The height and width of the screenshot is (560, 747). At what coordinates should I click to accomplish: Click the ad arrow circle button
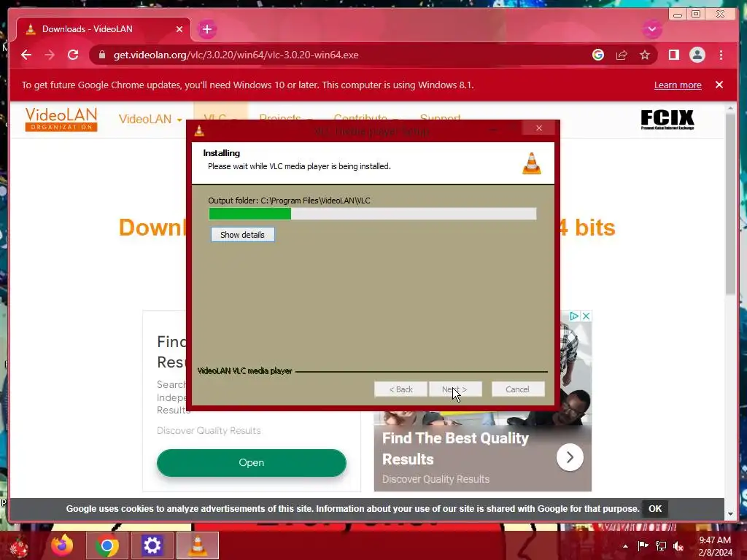tap(570, 458)
